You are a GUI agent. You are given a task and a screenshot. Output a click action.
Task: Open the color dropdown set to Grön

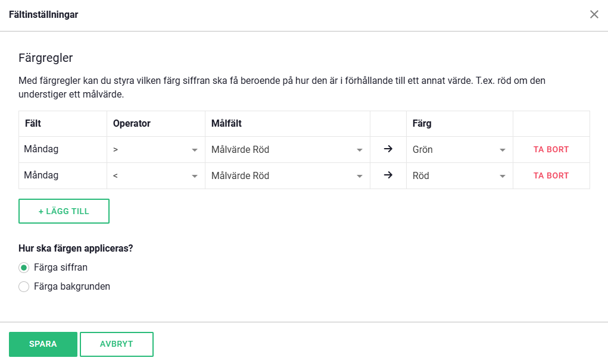(459, 150)
